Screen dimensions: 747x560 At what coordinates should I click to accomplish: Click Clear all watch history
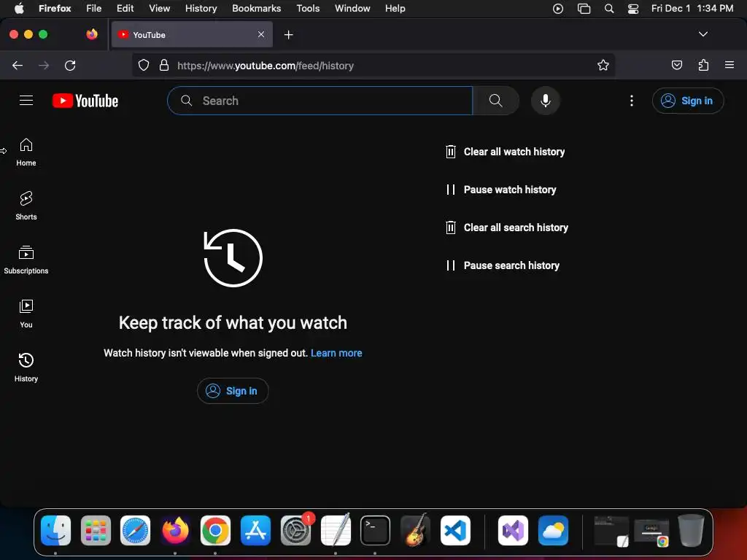click(x=505, y=152)
